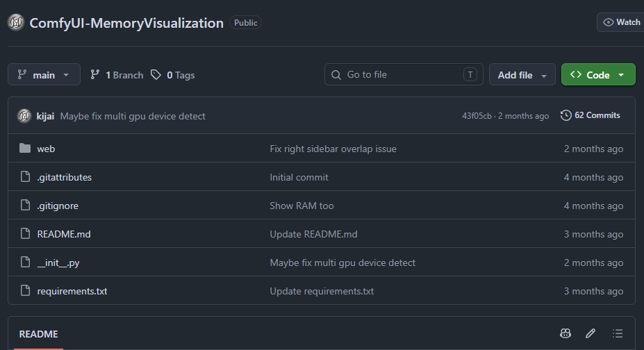Open the __init__.py file
The height and width of the screenshot is (350, 644).
(58, 262)
